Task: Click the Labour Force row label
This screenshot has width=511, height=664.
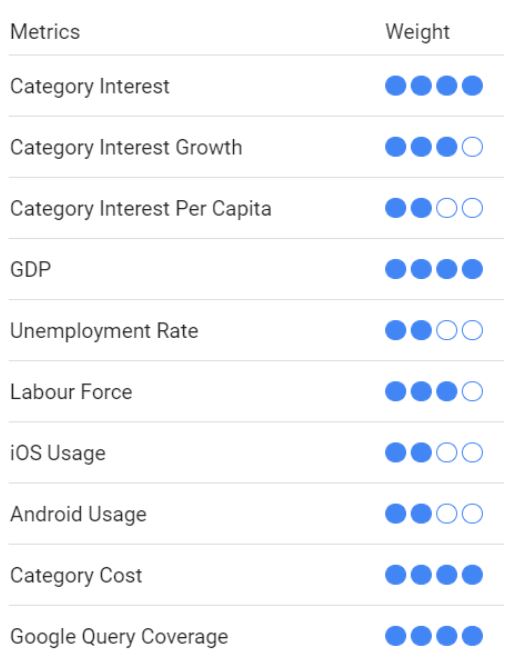Action: (71, 392)
